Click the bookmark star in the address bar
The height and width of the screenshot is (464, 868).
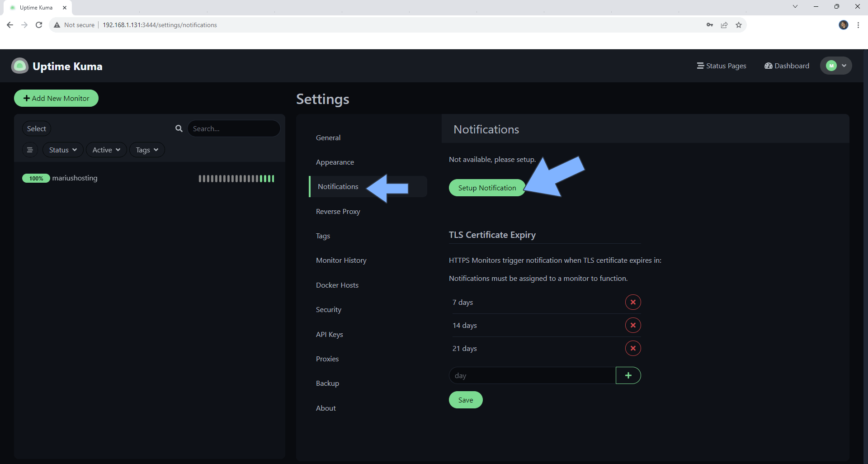[x=738, y=25]
